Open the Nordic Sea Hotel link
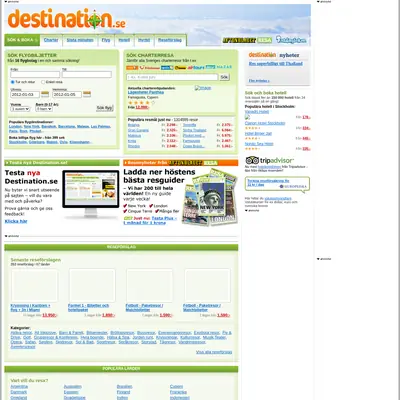400x400 pixels. (259, 144)
